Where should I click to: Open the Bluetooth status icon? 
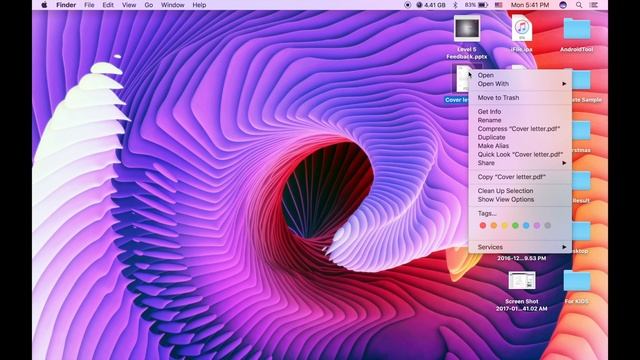click(x=456, y=5)
